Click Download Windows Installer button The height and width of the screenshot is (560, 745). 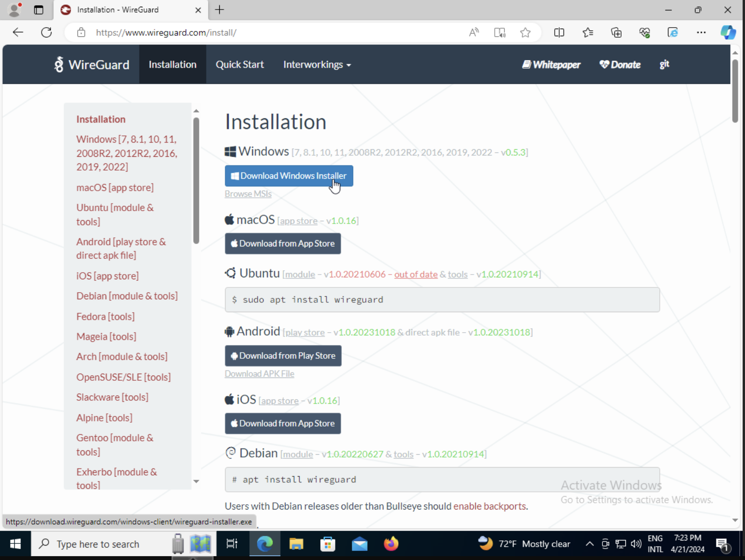(289, 176)
